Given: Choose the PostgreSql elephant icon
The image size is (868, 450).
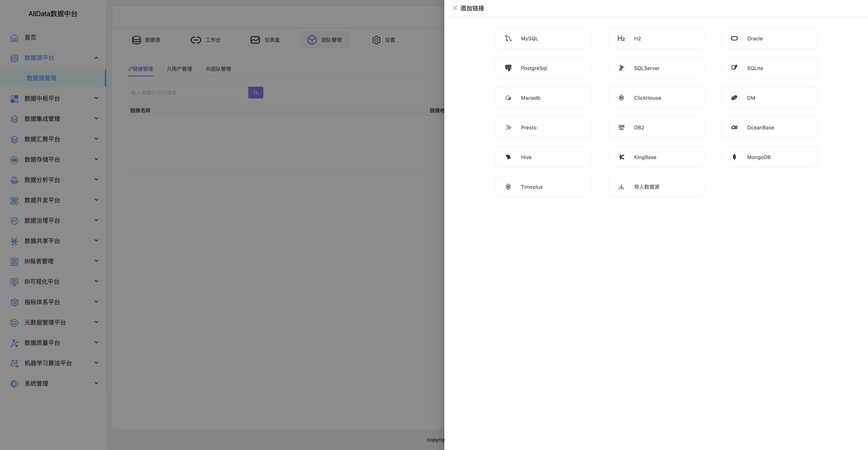Looking at the screenshot, I should pos(508,68).
